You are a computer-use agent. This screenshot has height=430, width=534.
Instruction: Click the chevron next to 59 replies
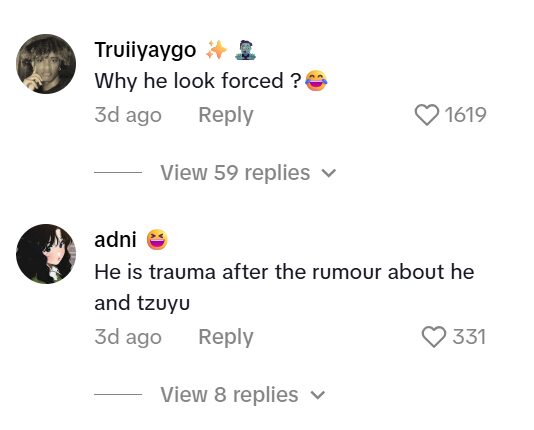(x=329, y=173)
